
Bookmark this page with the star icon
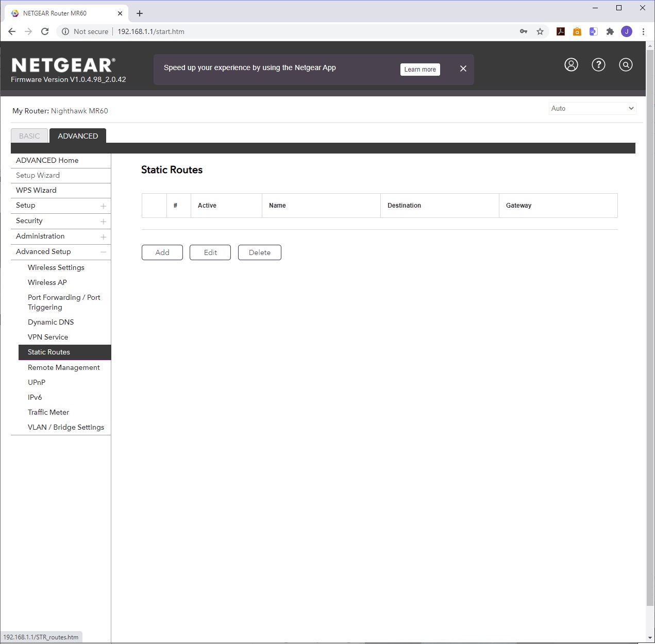coord(540,31)
